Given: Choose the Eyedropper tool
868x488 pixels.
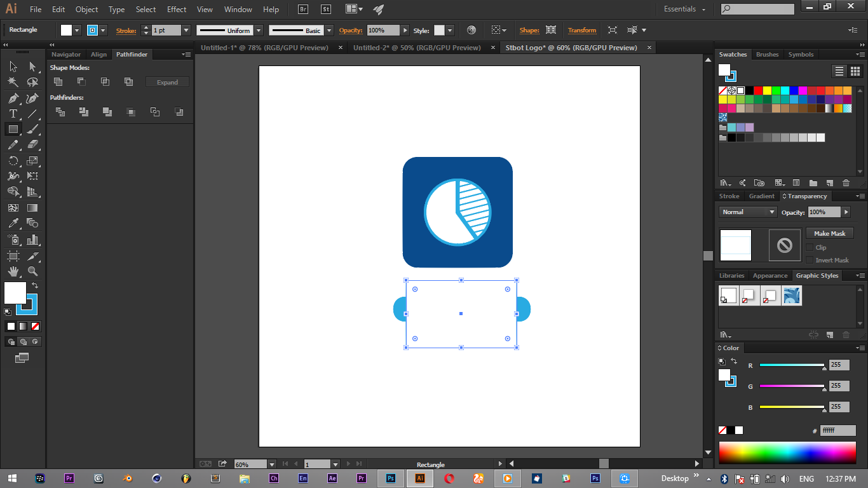Looking at the screenshot, I should point(13,223).
